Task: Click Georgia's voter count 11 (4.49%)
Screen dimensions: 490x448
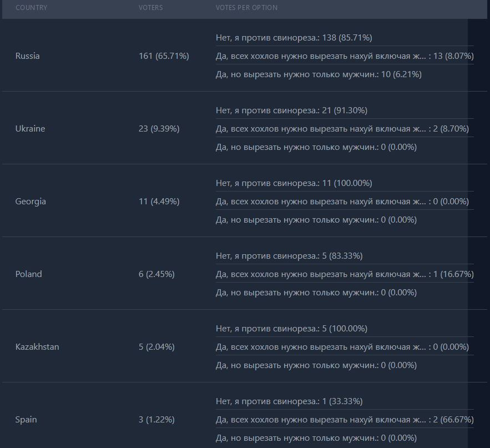Action: pyautogui.click(x=159, y=202)
